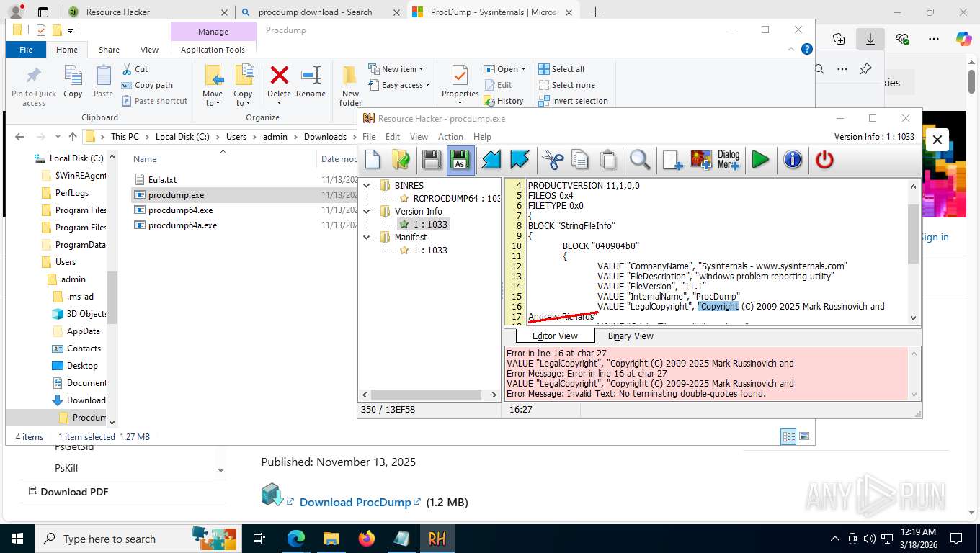
Task: Open the Move to dropdown
Action: (213, 99)
